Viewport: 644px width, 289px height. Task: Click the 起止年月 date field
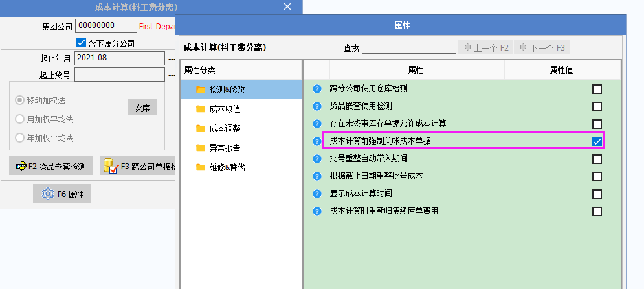(120, 58)
